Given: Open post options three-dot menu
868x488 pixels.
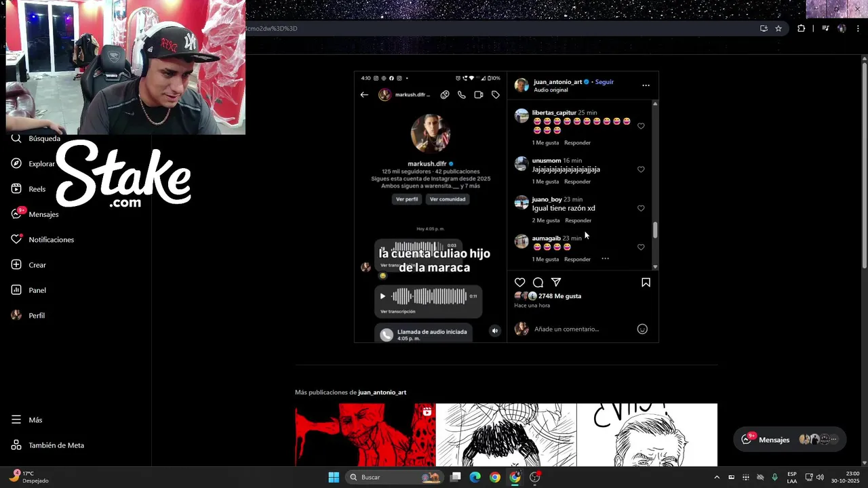Looking at the screenshot, I should pyautogui.click(x=646, y=85).
